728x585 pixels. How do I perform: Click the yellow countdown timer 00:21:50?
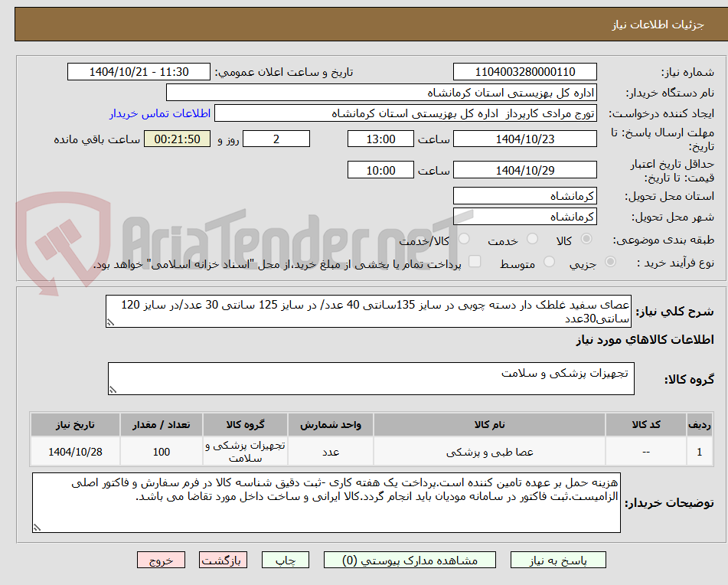pos(177,139)
